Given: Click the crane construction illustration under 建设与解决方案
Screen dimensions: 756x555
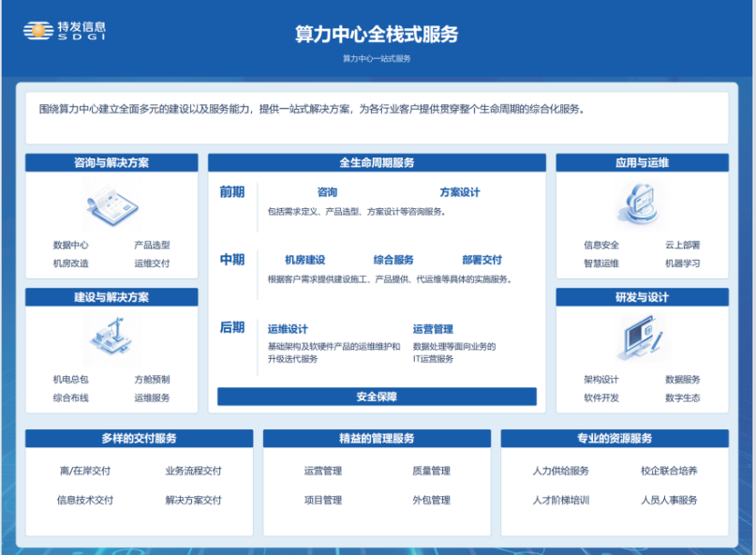Looking at the screenshot, I should [111, 337].
